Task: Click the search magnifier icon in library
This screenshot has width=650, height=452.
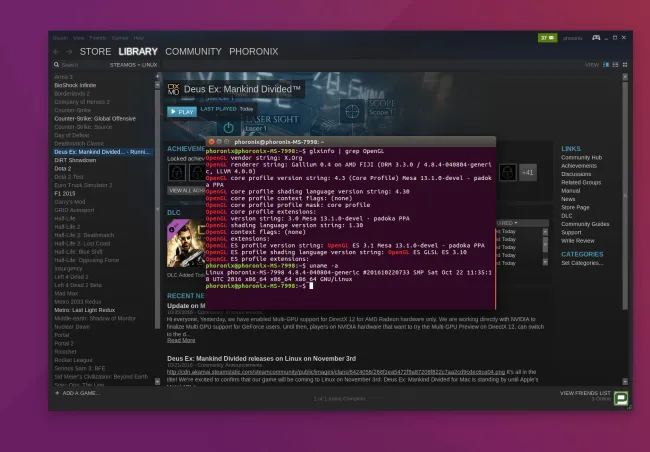Action: coord(56,65)
